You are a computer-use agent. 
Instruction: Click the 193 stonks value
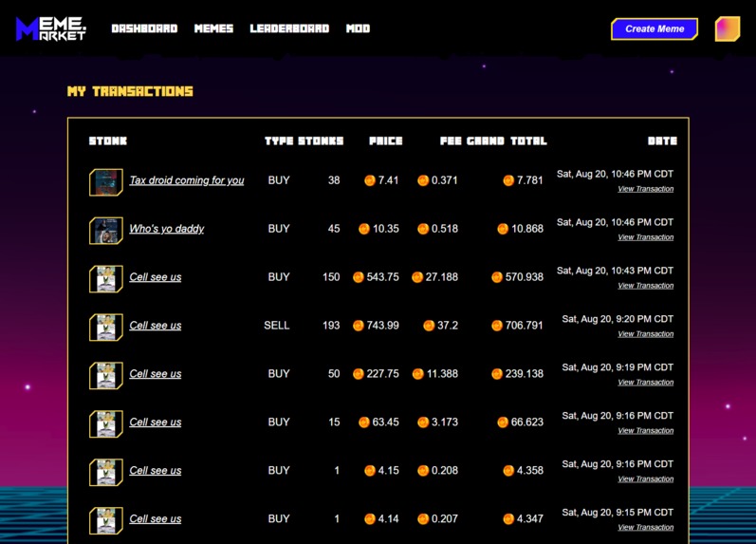331,326
